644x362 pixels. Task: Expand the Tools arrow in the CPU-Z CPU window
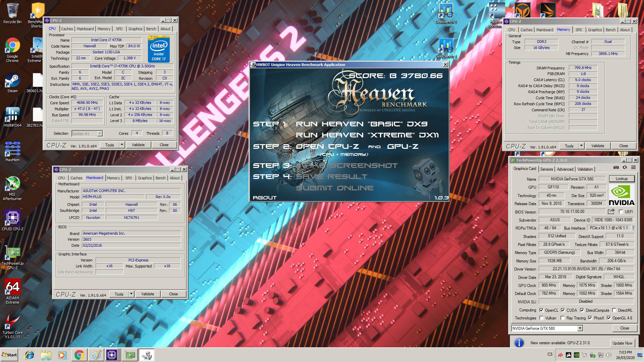[122, 145]
